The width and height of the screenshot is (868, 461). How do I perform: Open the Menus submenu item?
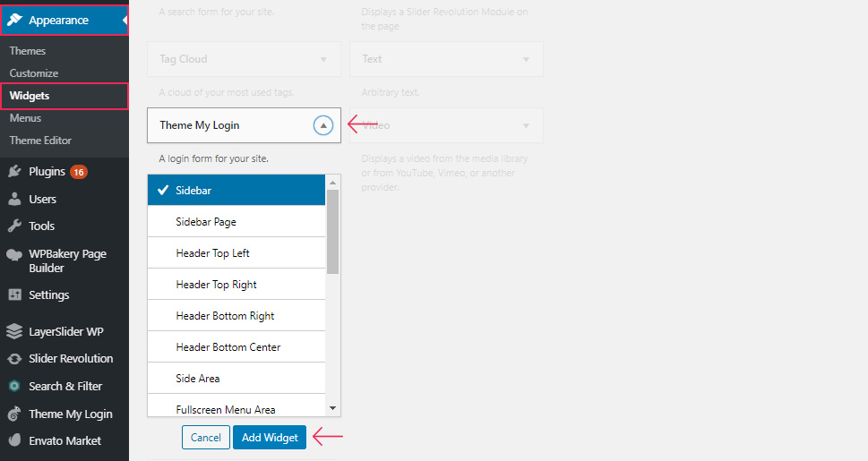[25, 118]
